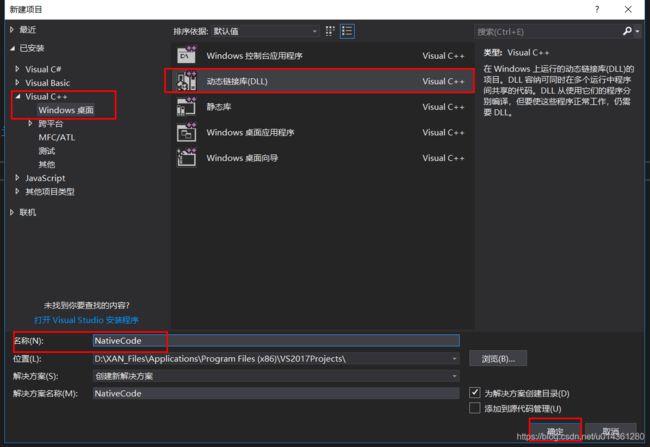Toggle 为解决方案创建目录 checkbox
This screenshot has height=447, width=650.
[475, 392]
